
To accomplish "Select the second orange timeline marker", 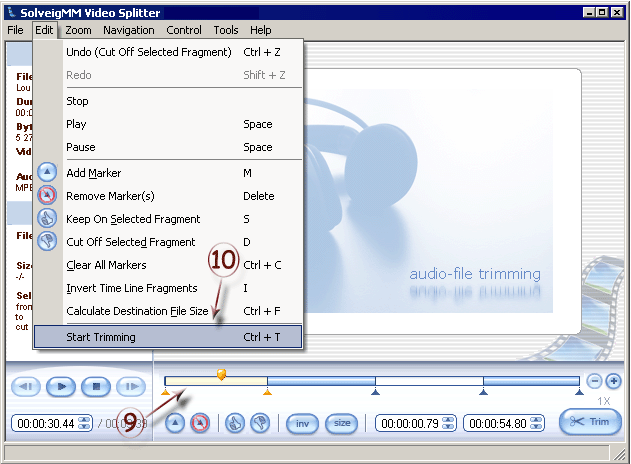I will (267, 391).
